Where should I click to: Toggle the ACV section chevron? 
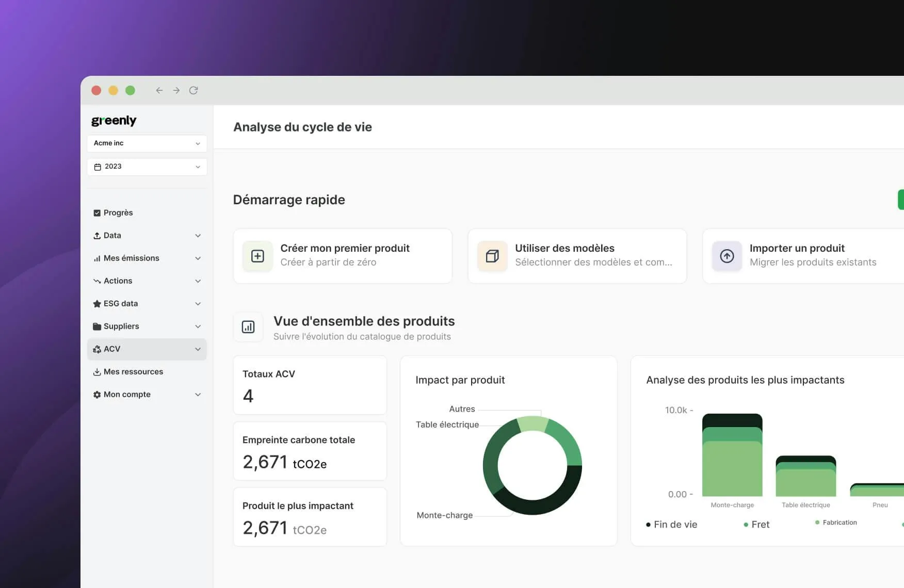pyautogui.click(x=198, y=349)
